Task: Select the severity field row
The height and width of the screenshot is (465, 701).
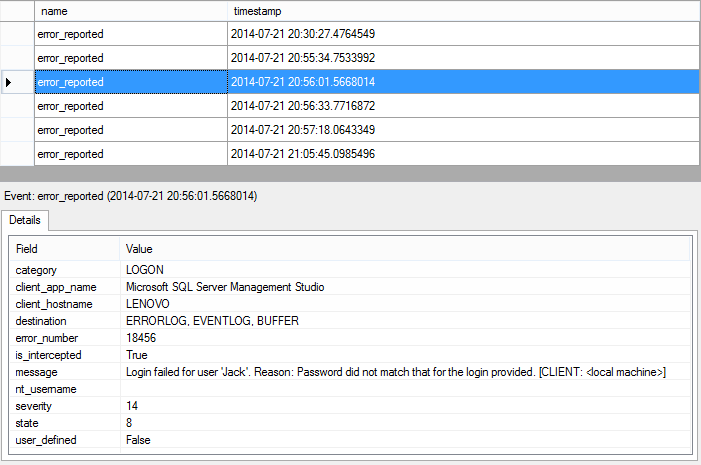Action: coord(35,406)
